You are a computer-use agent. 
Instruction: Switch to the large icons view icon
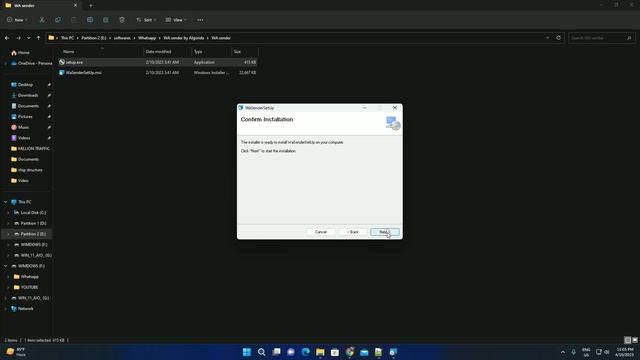[635, 340]
